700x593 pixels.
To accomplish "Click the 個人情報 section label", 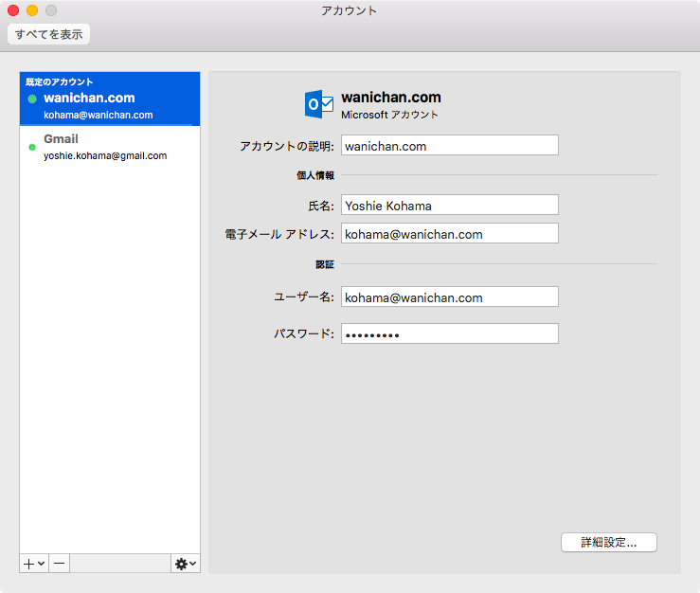I will (x=315, y=175).
